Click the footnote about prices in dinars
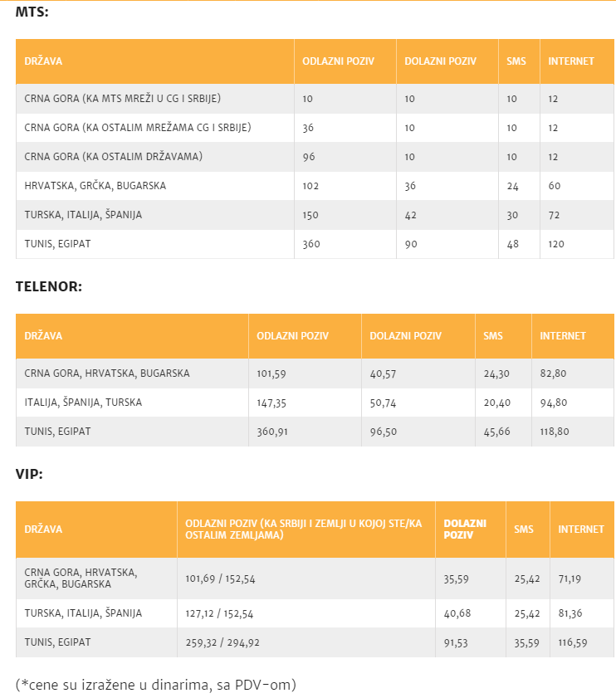 tap(156, 685)
